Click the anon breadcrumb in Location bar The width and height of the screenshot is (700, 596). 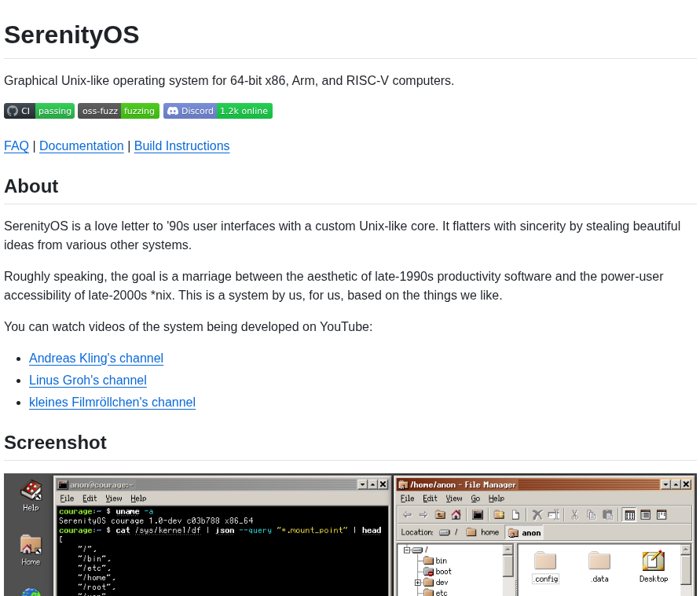point(525,532)
